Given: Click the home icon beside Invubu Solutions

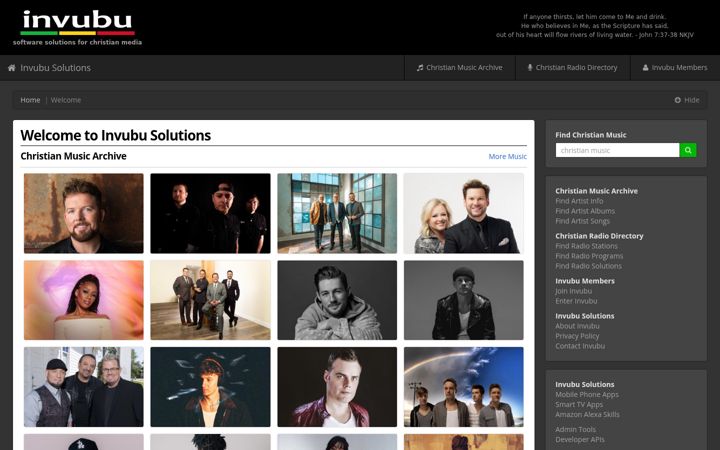Looking at the screenshot, I should pyautogui.click(x=11, y=68).
